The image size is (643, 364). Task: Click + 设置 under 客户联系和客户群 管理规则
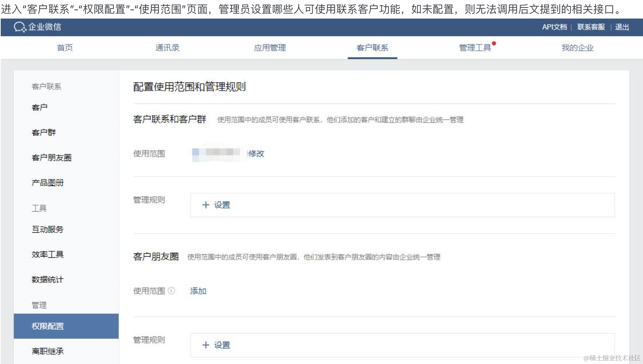pos(216,205)
